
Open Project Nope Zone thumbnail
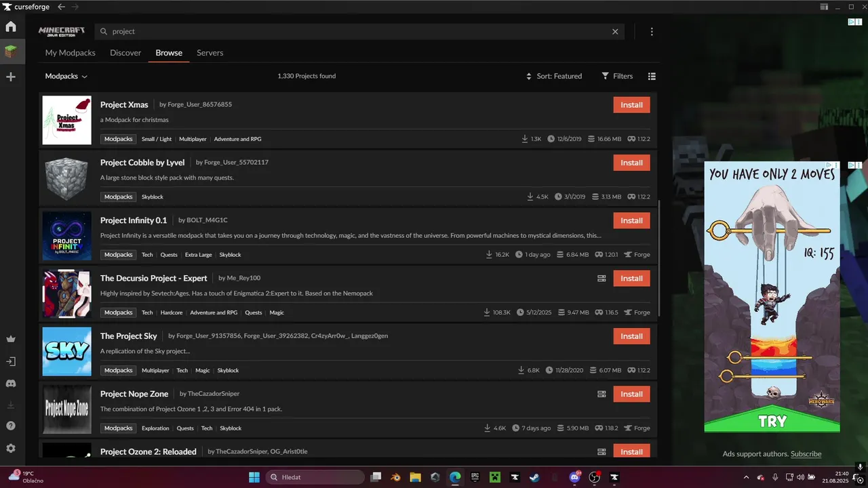[66, 409]
